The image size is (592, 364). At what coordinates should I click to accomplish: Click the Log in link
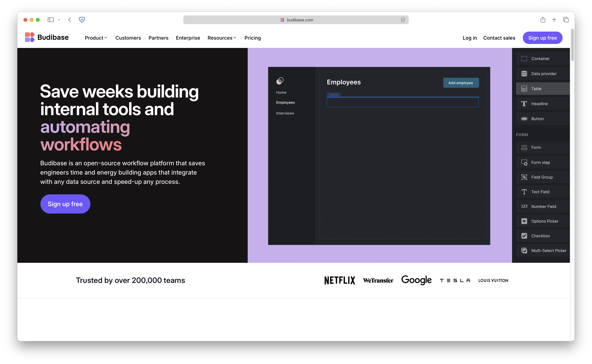click(469, 38)
